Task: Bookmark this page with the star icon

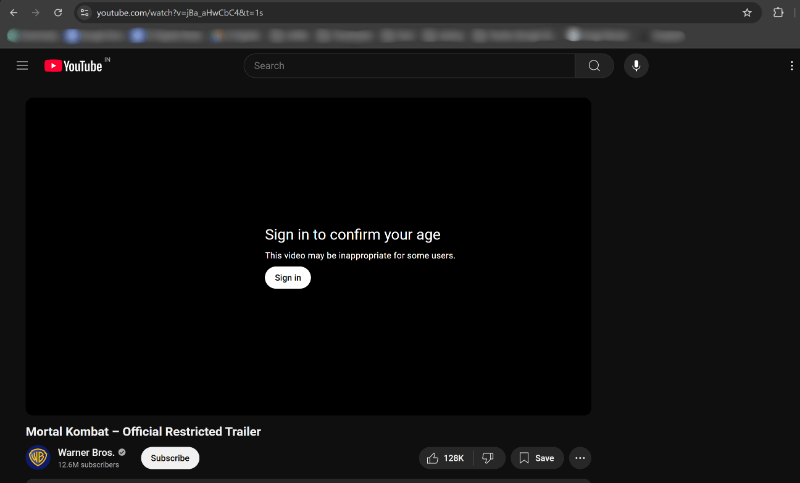Action: (747, 13)
